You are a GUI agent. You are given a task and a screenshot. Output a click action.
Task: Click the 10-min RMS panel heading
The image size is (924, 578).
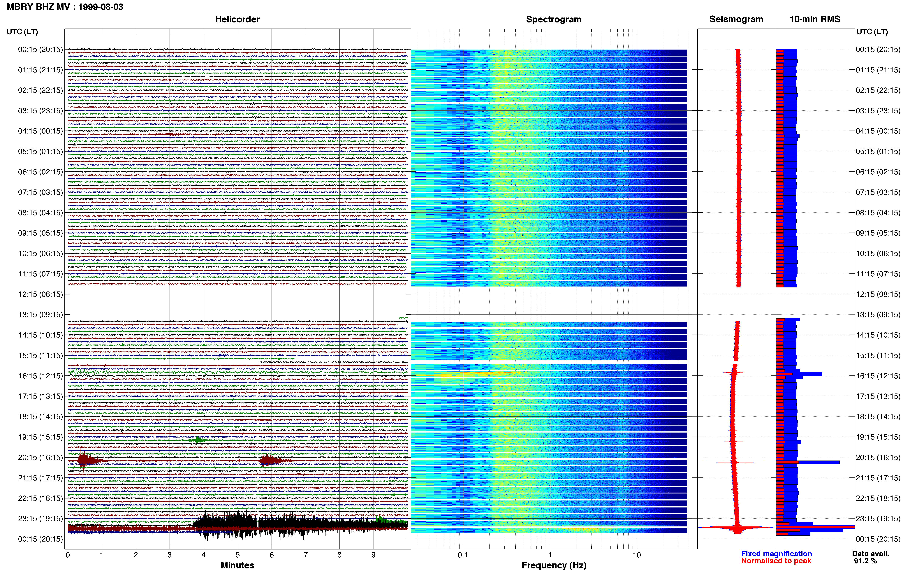(815, 19)
